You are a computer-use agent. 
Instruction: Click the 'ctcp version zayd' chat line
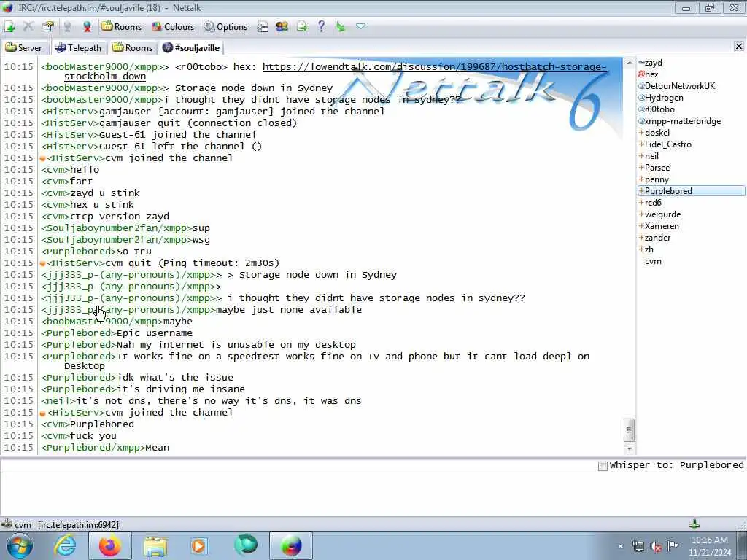click(x=120, y=217)
